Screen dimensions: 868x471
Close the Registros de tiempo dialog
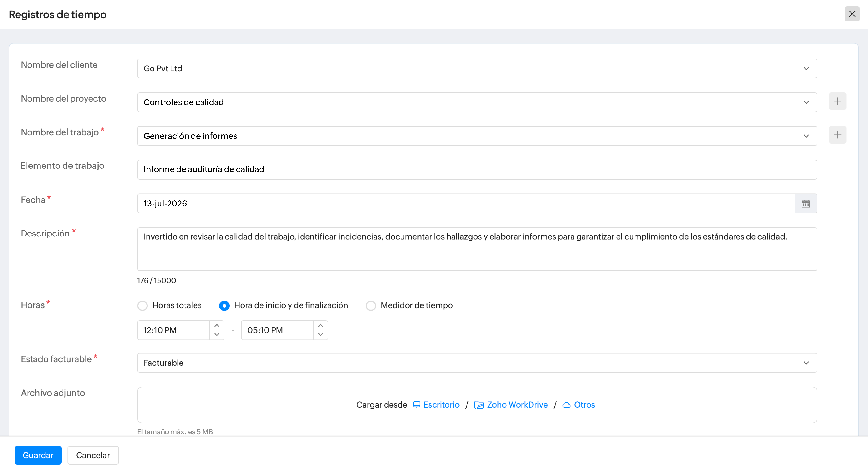pyautogui.click(x=852, y=14)
